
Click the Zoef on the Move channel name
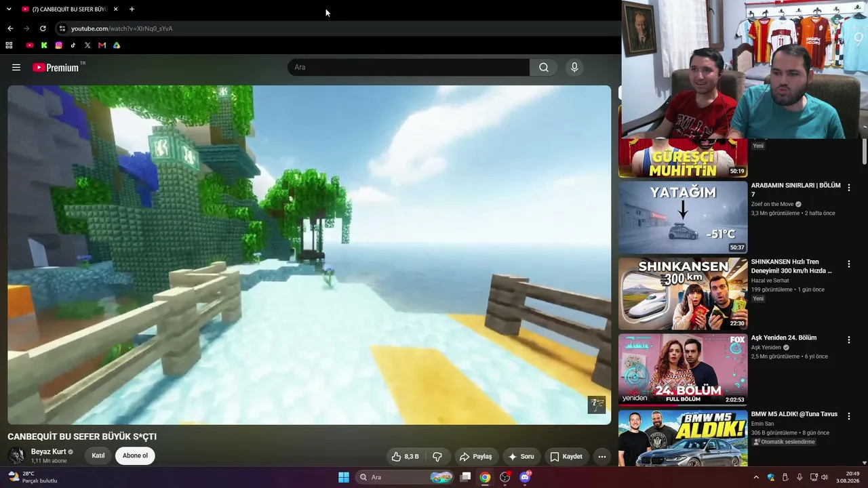[x=772, y=204]
